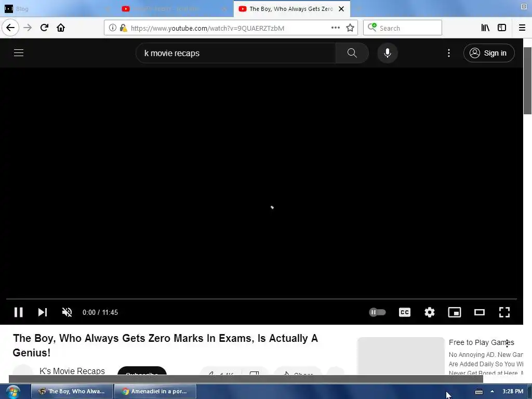This screenshot has width=532, height=399.
Task: Click the page vertical scrollbar thumb
Action: [x=527, y=81]
